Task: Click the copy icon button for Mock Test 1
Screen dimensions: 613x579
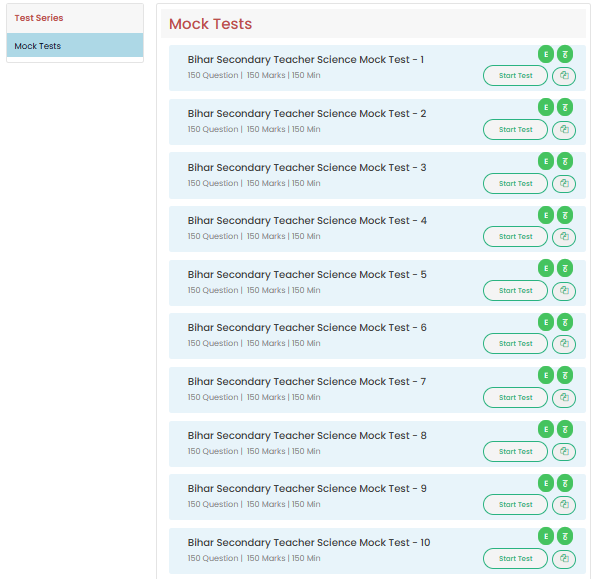Action: (564, 76)
